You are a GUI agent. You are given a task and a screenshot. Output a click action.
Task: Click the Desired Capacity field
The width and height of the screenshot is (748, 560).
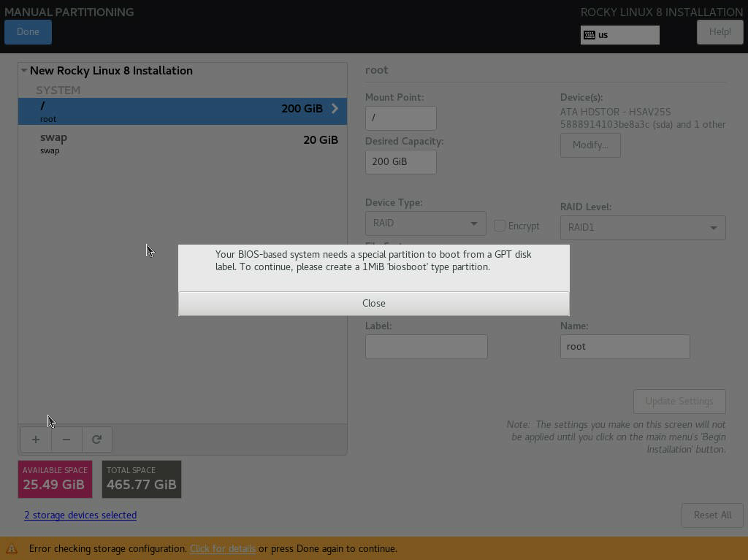(x=401, y=161)
